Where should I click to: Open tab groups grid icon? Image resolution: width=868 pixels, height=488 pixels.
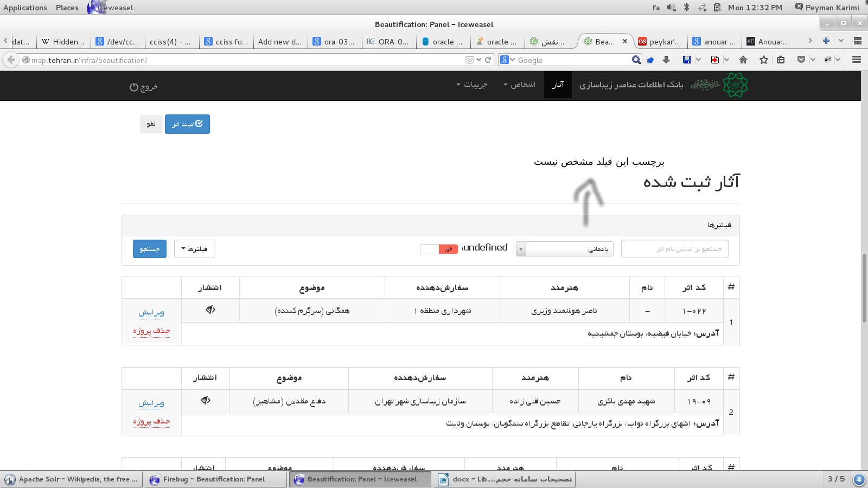click(858, 41)
